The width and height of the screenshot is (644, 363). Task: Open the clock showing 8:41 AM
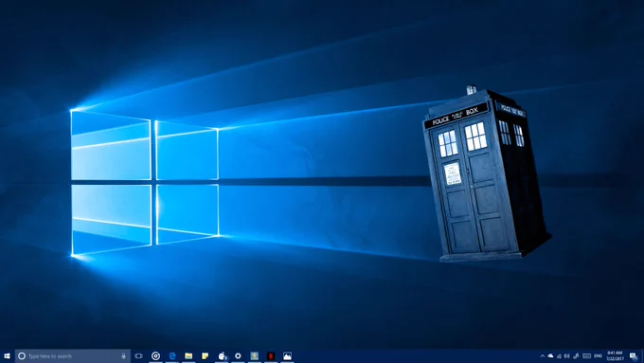(615, 356)
